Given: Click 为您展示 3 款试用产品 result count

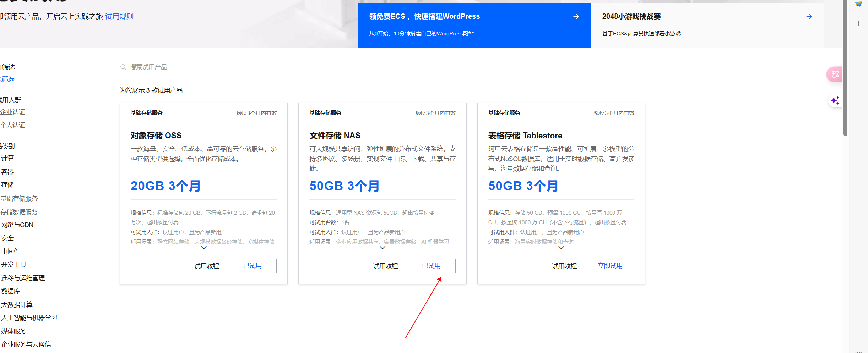Looking at the screenshot, I should click(151, 90).
